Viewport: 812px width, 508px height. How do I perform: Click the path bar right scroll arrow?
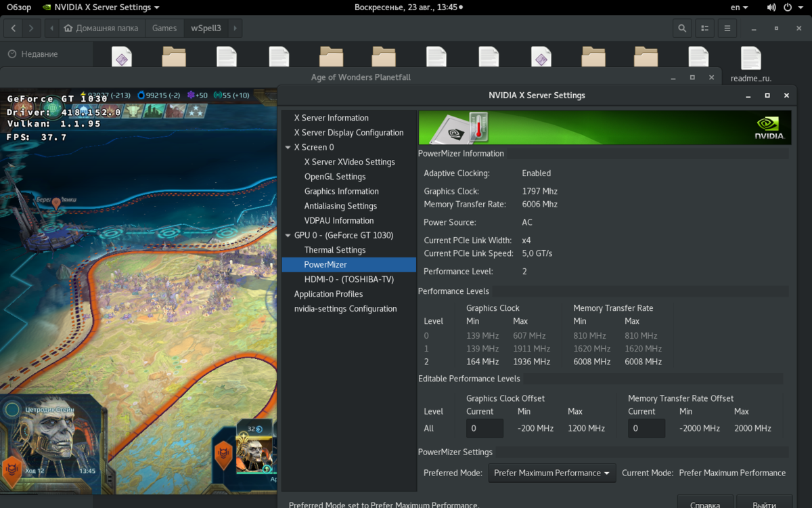(234, 28)
